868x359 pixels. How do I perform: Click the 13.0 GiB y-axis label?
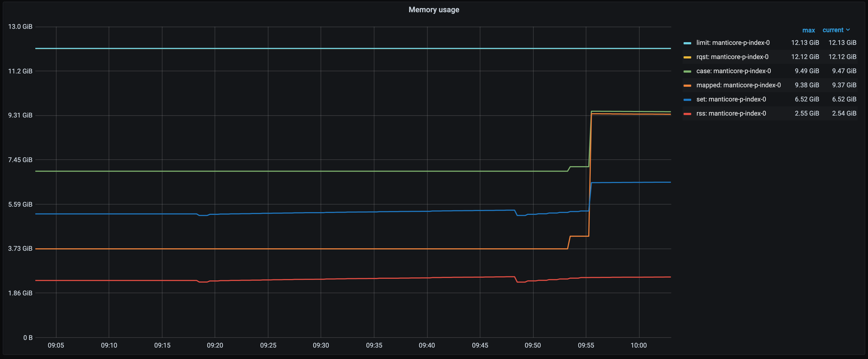point(20,27)
